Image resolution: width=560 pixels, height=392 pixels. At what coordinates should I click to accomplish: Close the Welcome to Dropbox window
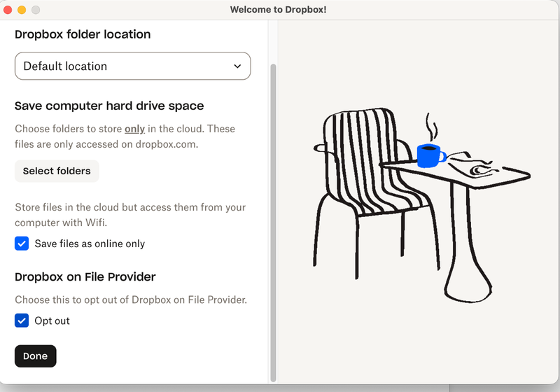8,10
